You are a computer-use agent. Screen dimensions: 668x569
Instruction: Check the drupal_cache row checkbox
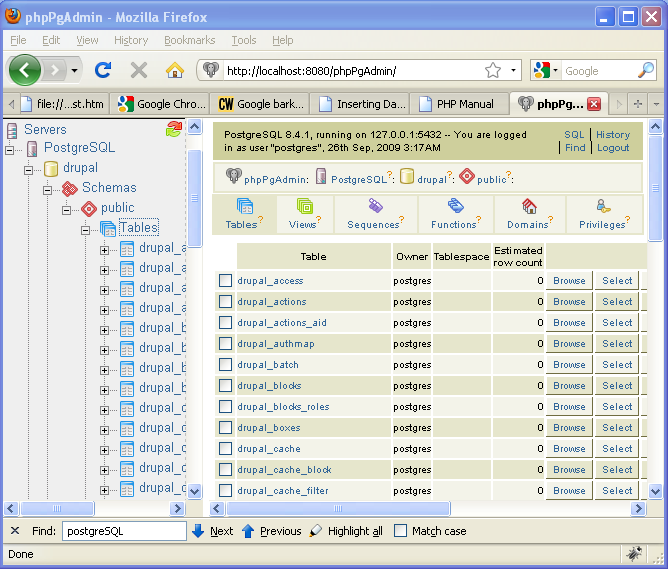pyautogui.click(x=225, y=448)
